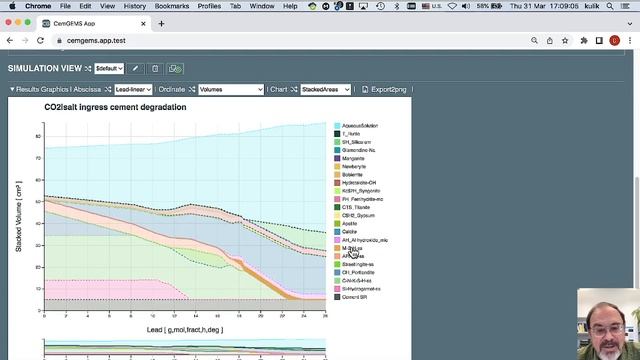Open the Bookmarks menu

pyautogui.click(x=172, y=6)
